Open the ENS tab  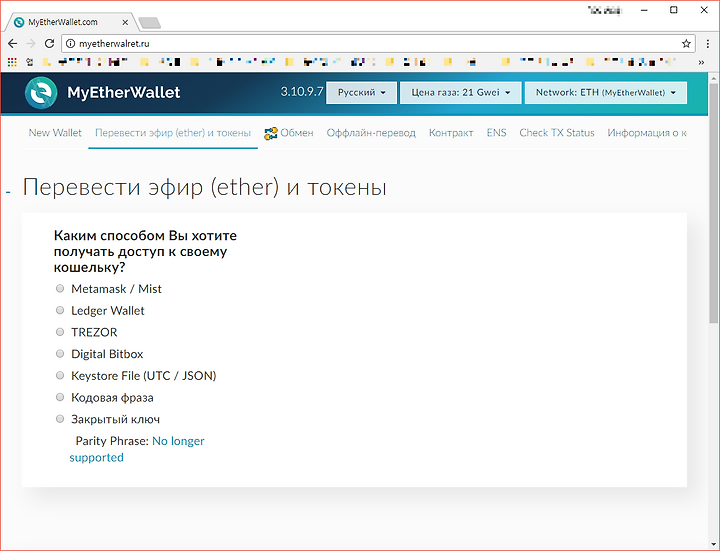(496, 133)
